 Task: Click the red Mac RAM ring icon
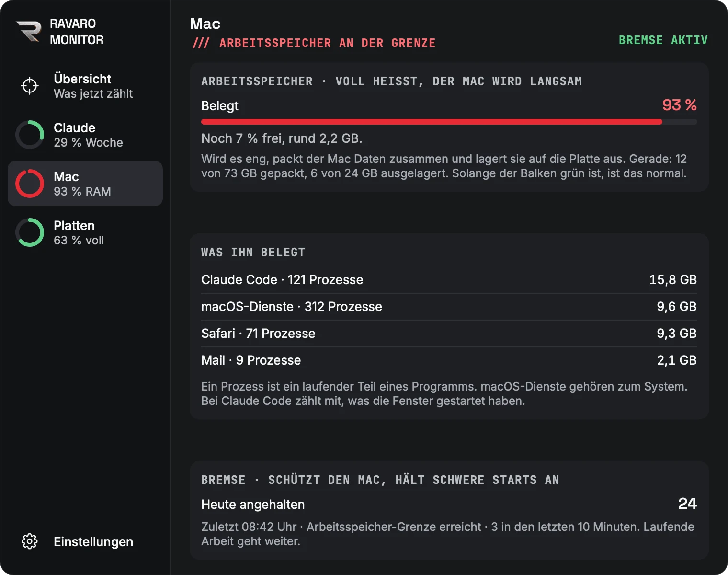pos(30,184)
